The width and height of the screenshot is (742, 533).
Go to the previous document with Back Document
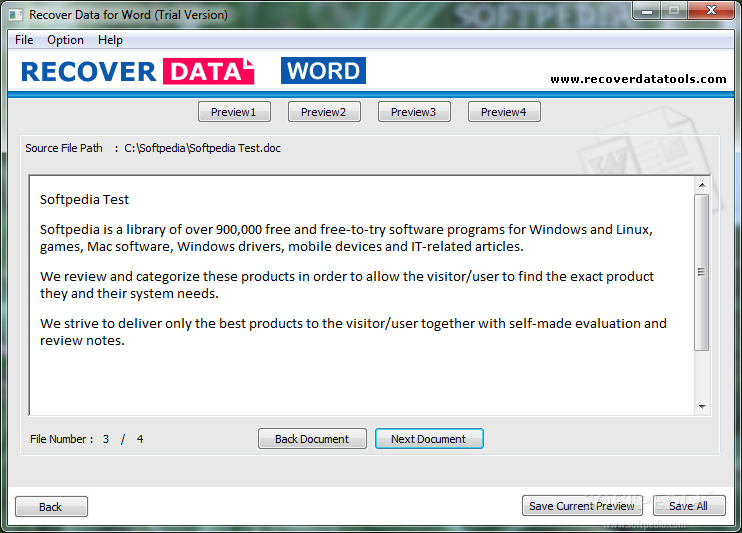312,439
